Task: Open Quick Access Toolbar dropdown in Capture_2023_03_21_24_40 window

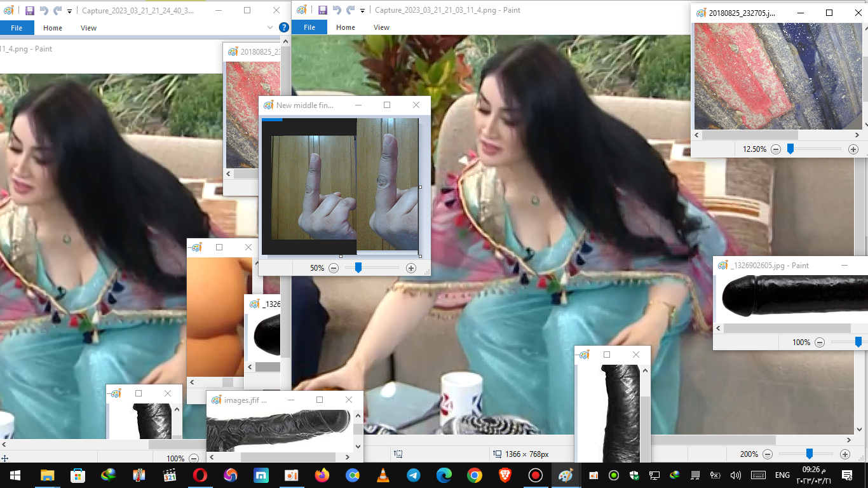Action: 69,11
